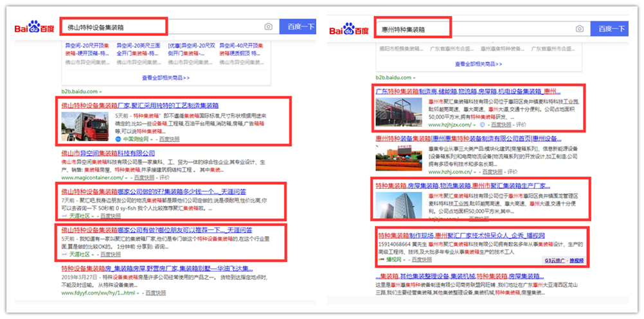The height and width of the screenshot is (319, 644).
Task: Click 评价 after www.magicontainer.com/
Action: 165,178
